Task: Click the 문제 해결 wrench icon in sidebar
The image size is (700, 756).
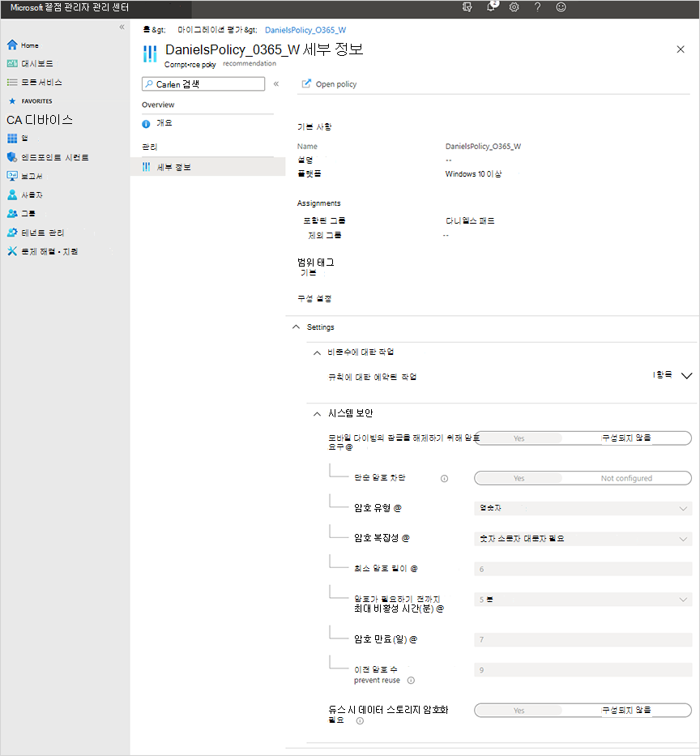Action: [12, 251]
